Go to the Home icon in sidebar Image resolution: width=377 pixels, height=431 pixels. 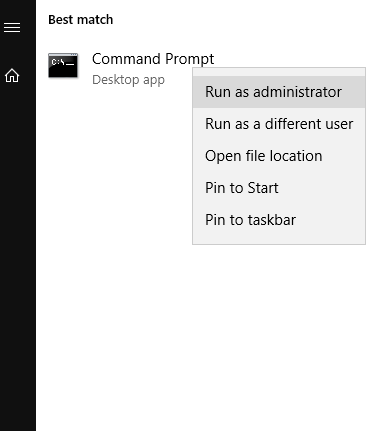click(x=12, y=75)
